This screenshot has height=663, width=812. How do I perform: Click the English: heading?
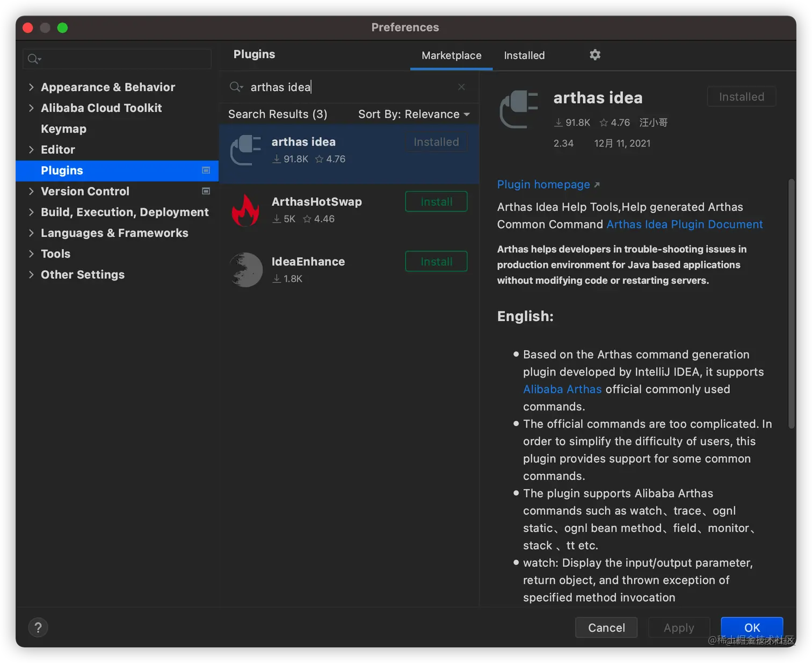click(x=525, y=316)
